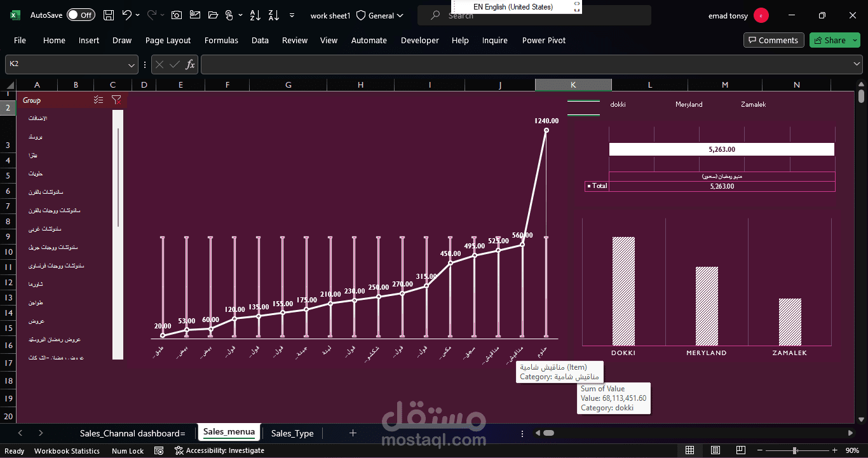Click the Excel application logo icon
The height and width of the screenshot is (458, 868).
[x=15, y=15]
